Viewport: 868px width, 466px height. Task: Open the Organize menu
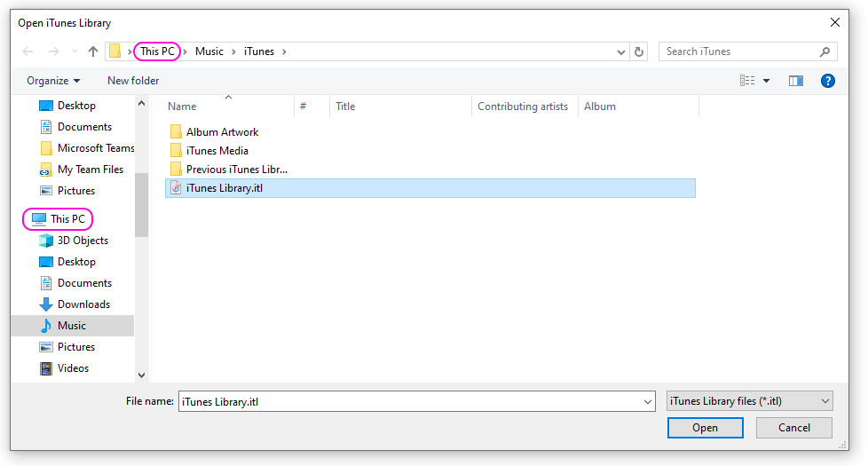click(x=54, y=81)
